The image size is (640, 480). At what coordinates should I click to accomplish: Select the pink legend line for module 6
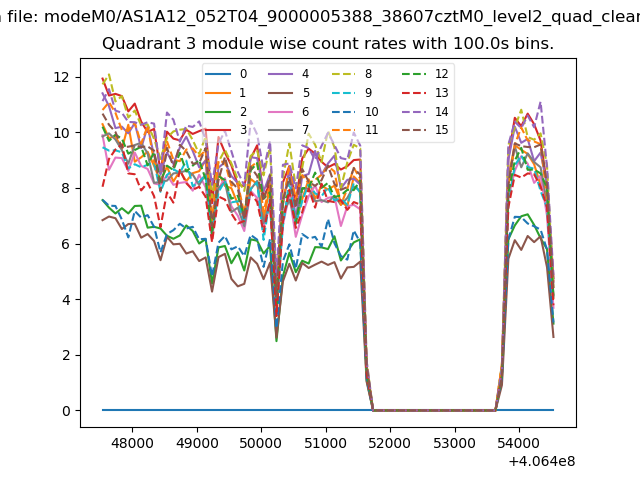tap(282, 112)
